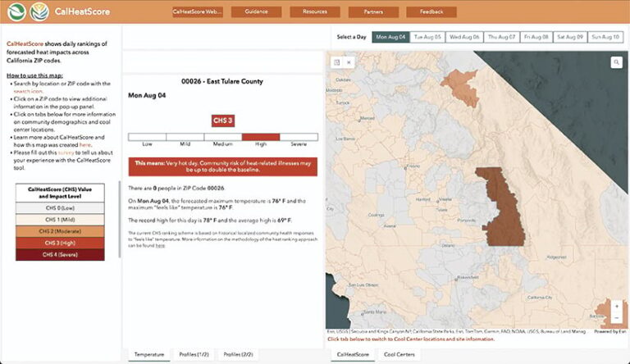Click the Fresno label on the map
This screenshot has width=630, height=364.
tap(413, 166)
